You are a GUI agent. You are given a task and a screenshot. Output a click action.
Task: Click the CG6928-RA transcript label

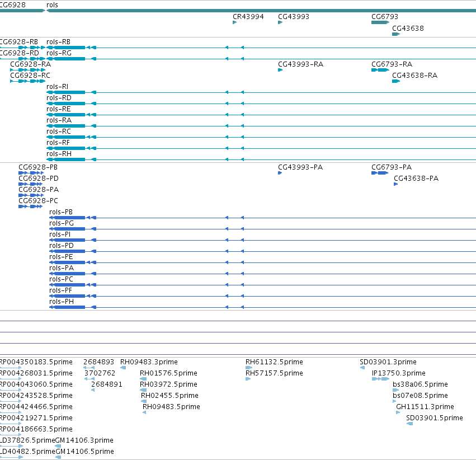pyautogui.click(x=30, y=64)
